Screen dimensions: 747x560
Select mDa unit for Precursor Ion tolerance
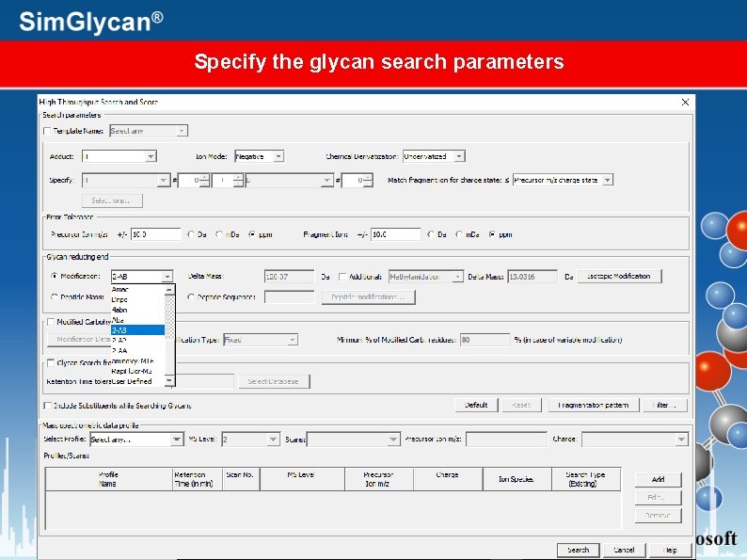pyautogui.click(x=219, y=234)
